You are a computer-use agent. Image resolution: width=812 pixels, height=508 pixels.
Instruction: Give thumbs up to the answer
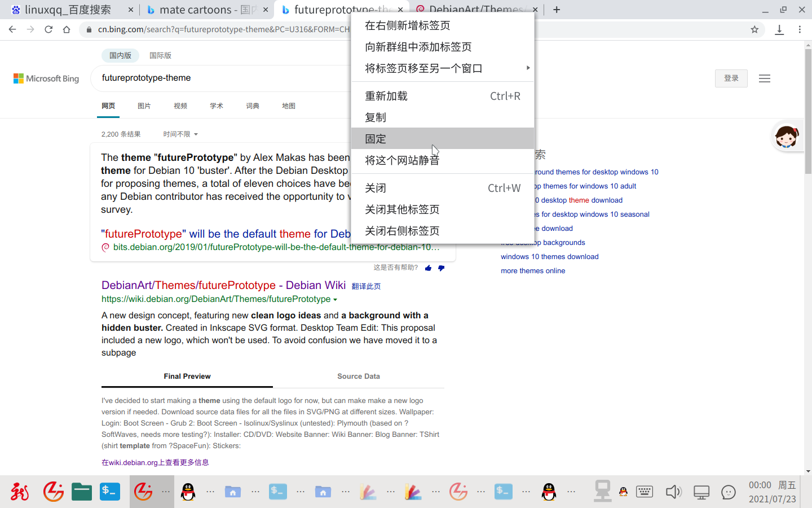click(x=428, y=268)
